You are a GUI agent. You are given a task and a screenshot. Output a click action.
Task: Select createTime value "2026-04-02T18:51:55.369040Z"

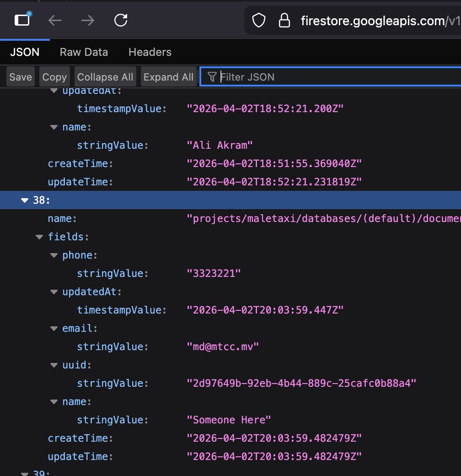coord(274,164)
